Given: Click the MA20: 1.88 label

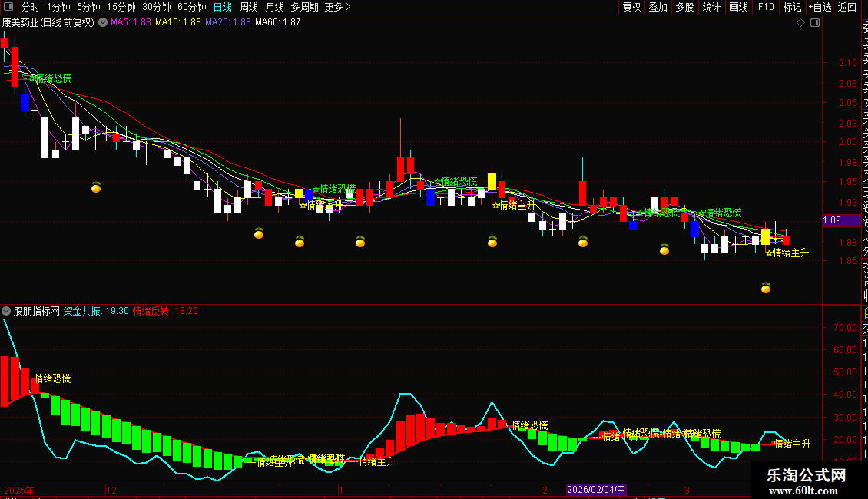Looking at the screenshot, I should [x=228, y=23].
